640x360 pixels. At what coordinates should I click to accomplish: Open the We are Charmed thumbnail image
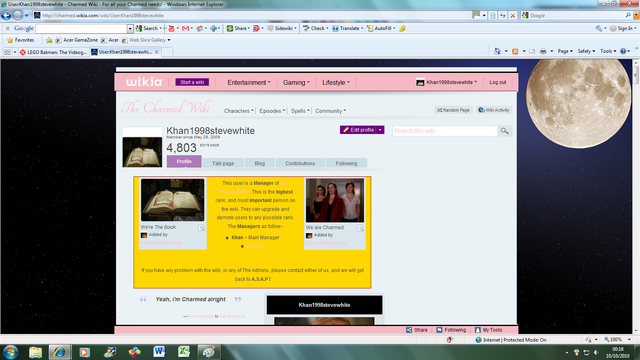(x=335, y=200)
